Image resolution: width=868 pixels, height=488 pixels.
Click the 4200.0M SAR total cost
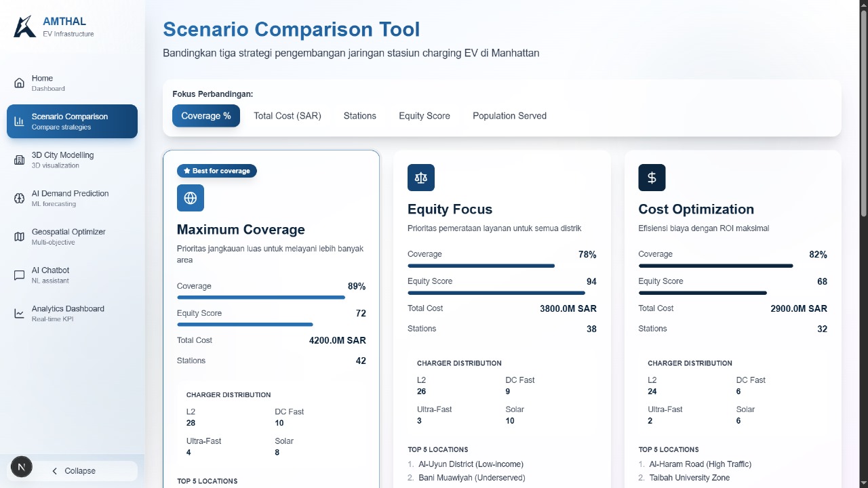(338, 340)
